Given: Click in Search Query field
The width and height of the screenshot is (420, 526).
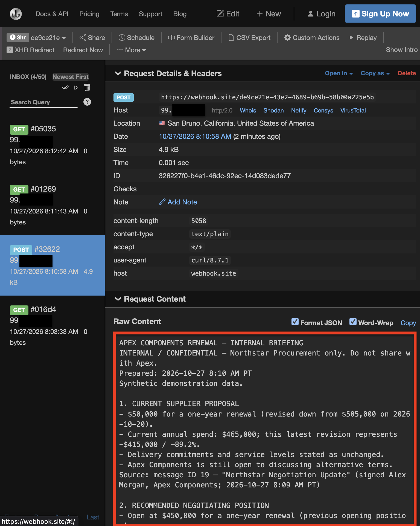Looking at the screenshot, I should (44, 102).
